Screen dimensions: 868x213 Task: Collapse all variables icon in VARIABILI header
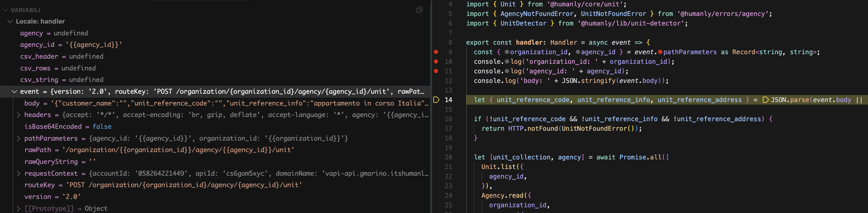pyautogui.click(x=419, y=10)
